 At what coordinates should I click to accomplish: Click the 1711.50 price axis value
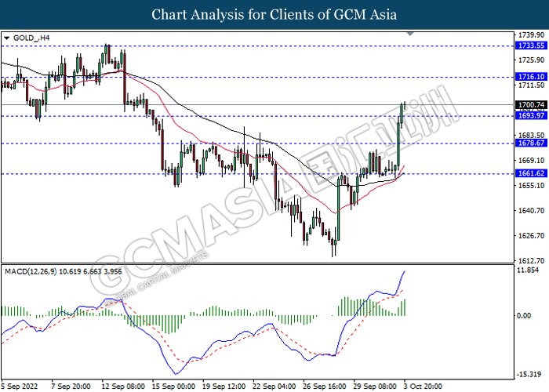531,85
